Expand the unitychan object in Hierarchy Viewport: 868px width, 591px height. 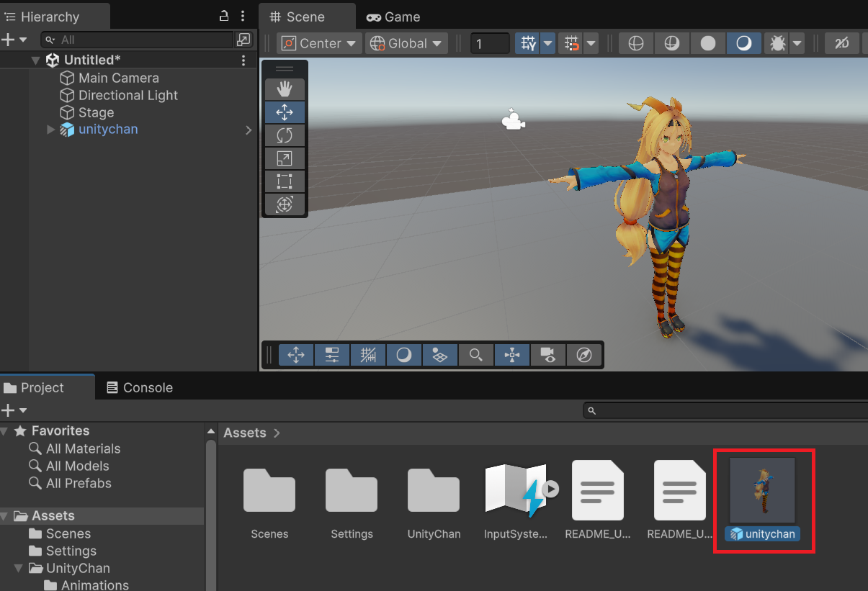tap(50, 130)
